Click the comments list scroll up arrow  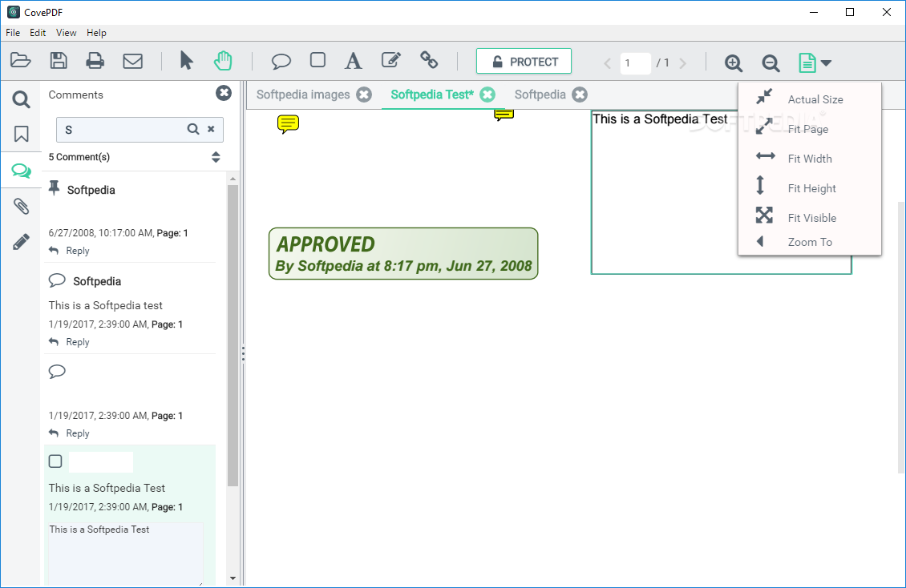(x=233, y=179)
